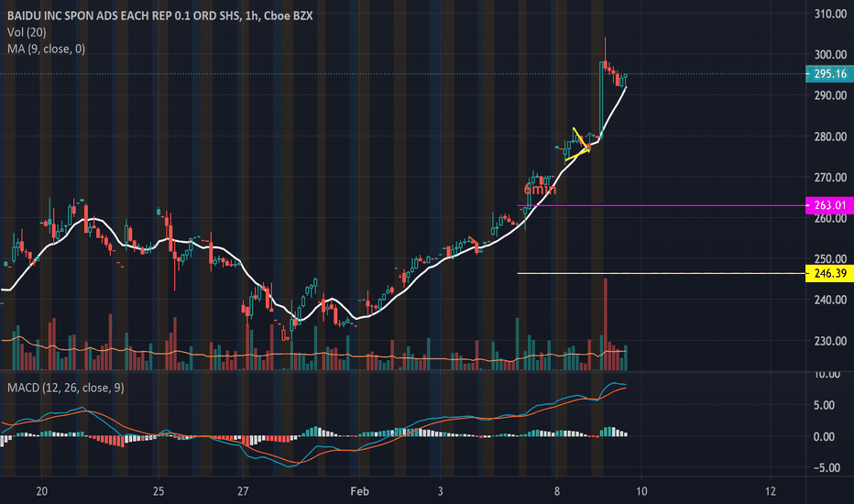Click the '20' date label on time axis
The width and height of the screenshot is (854, 504).
click(x=42, y=491)
